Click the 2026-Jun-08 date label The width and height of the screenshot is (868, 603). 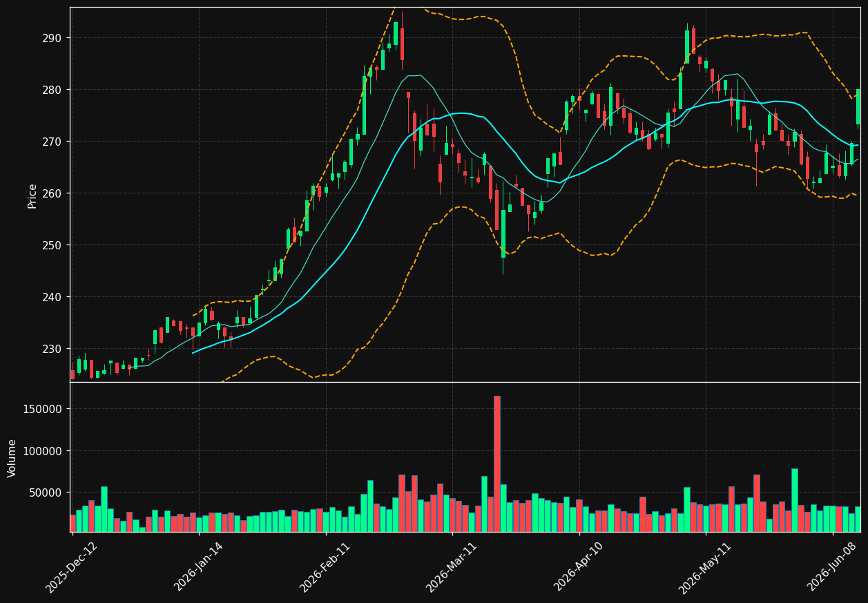pos(833,567)
